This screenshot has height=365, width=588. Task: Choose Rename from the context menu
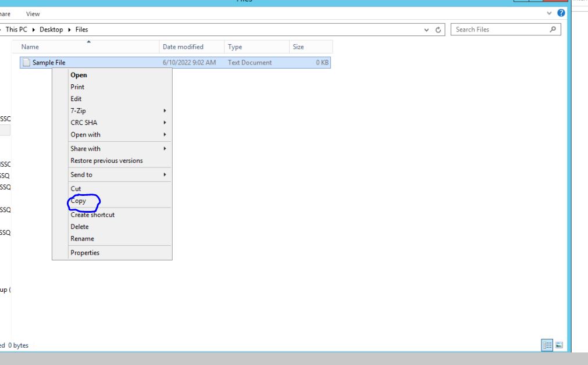click(x=82, y=238)
